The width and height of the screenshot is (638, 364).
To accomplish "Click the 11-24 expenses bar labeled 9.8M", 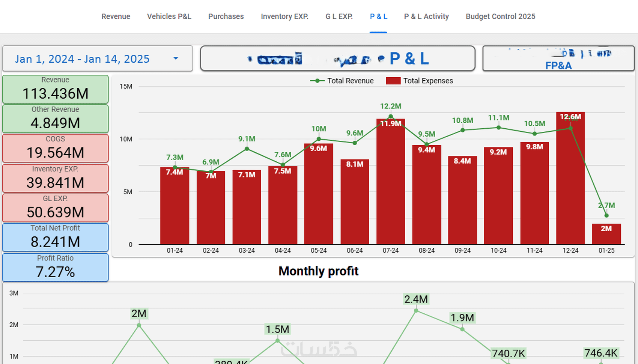I will [534, 193].
